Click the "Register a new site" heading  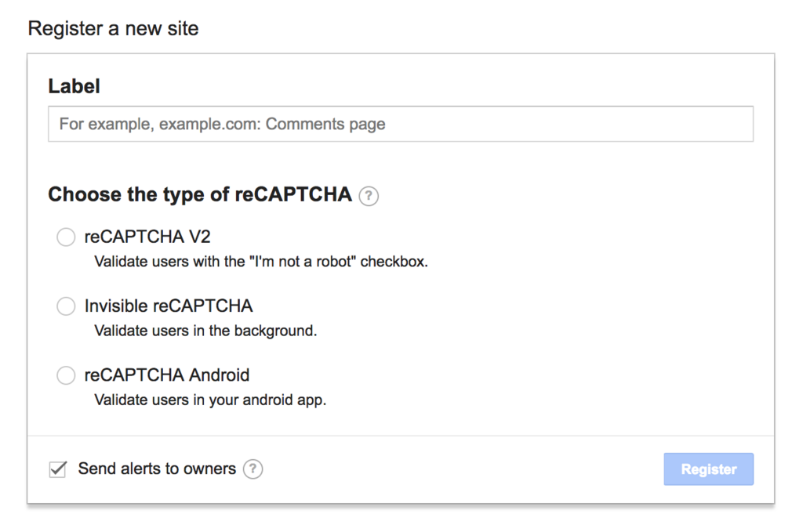(113, 29)
